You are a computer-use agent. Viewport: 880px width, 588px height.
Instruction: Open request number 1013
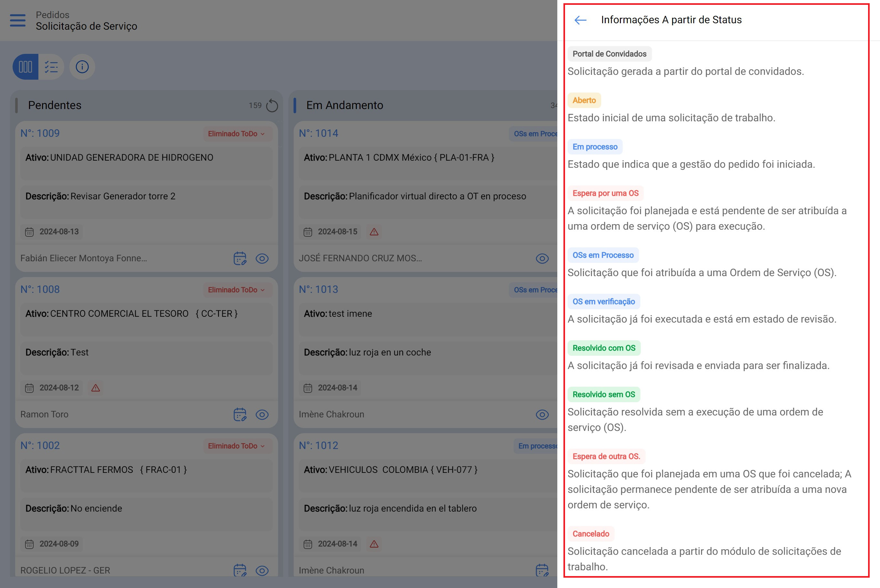(x=319, y=289)
